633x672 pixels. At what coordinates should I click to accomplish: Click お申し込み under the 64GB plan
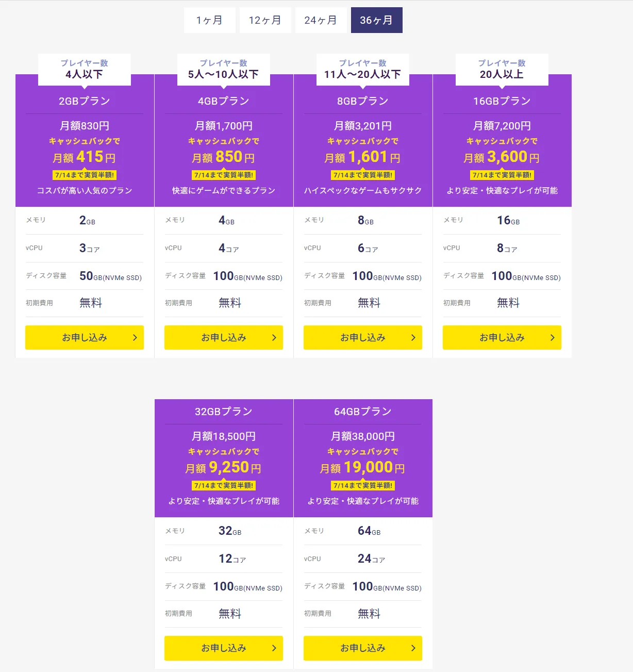coord(363,648)
